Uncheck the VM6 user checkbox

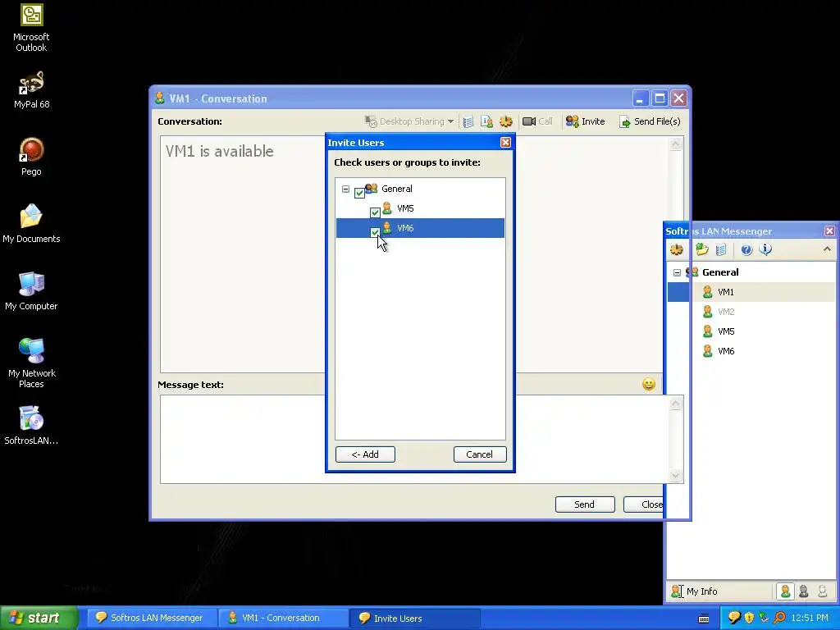375,232
